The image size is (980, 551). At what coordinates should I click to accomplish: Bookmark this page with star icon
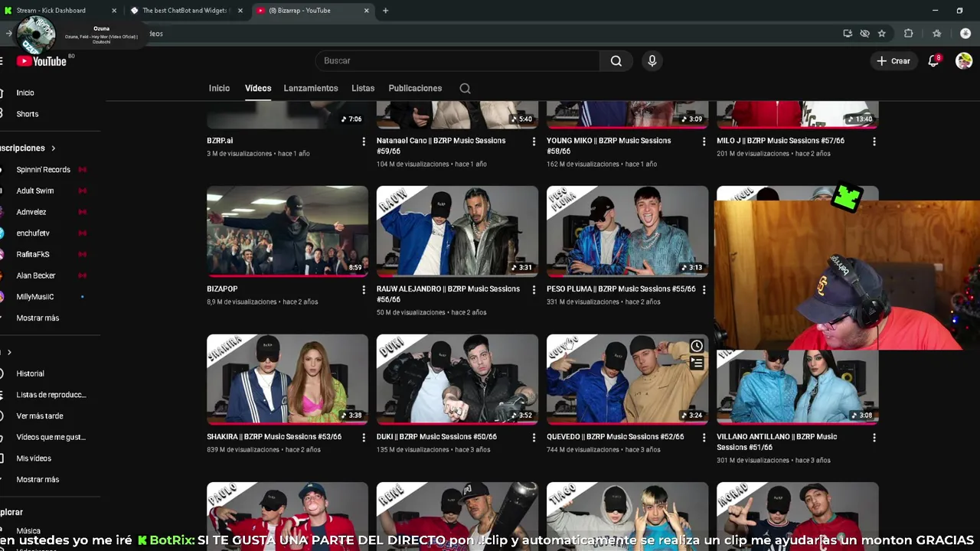pyautogui.click(x=882, y=34)
